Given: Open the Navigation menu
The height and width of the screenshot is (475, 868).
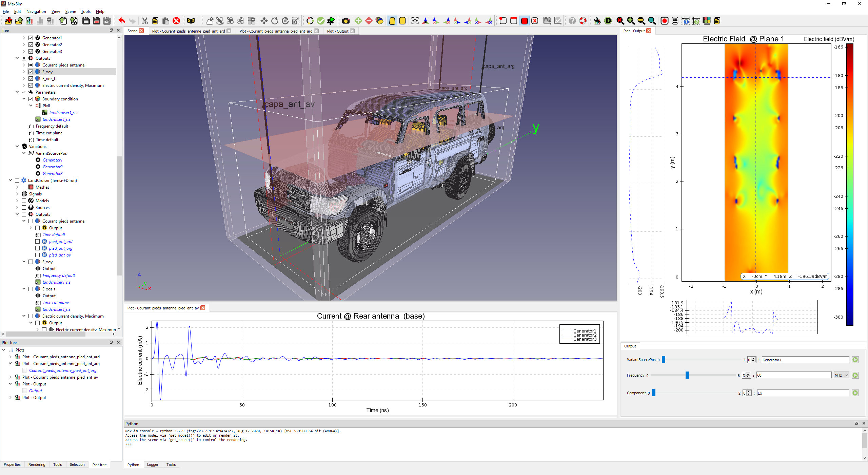Looking at the screenshot, I should coord(36,12).
